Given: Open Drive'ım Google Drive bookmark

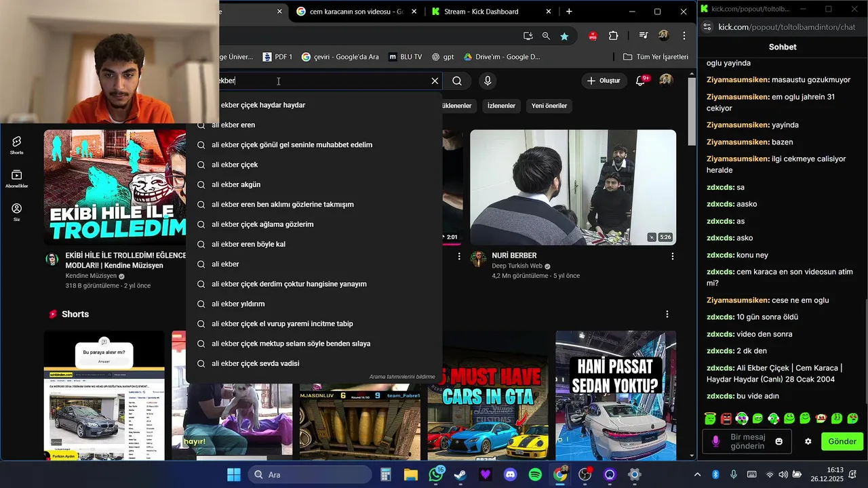Looking at the screenshot, I should [x=502, y=57].
